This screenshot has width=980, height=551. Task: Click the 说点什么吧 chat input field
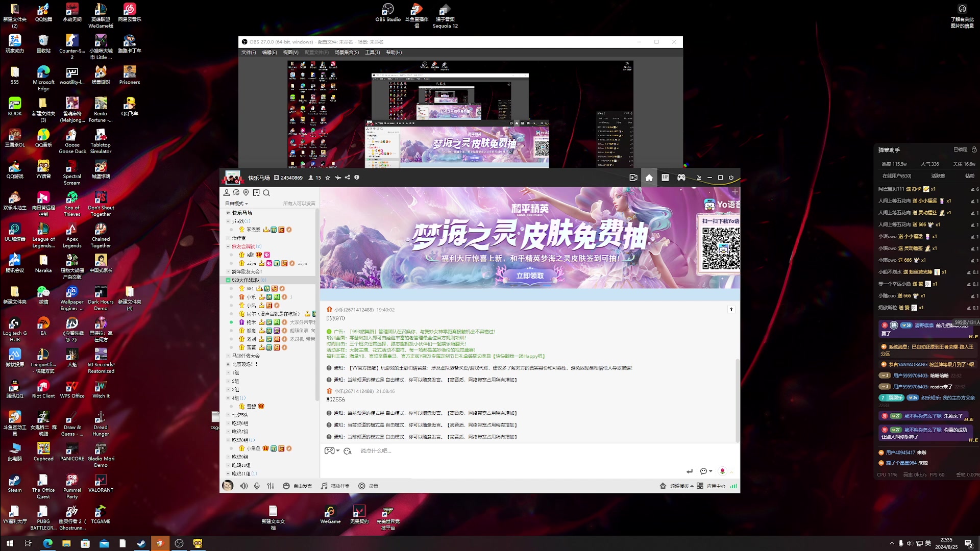point(529,450)
